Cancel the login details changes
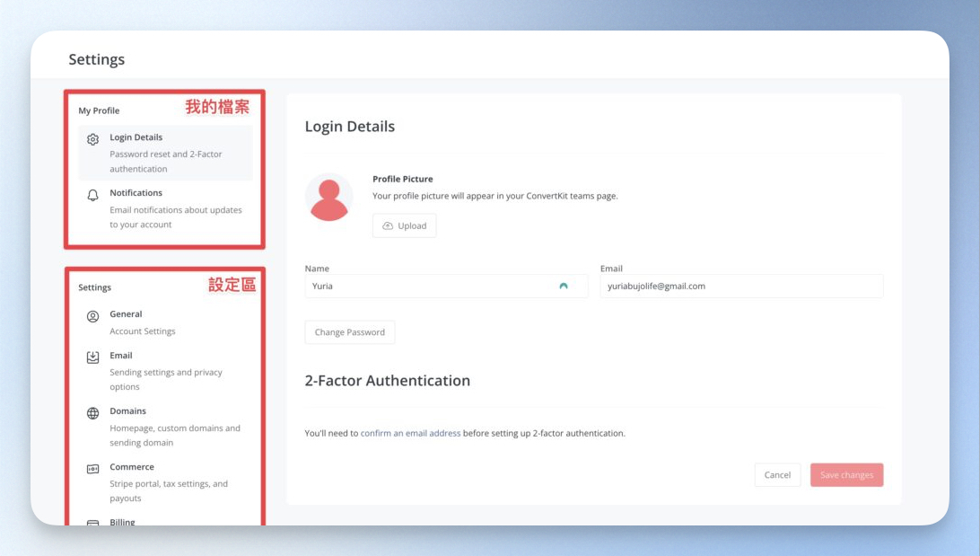 coord(777,474)
